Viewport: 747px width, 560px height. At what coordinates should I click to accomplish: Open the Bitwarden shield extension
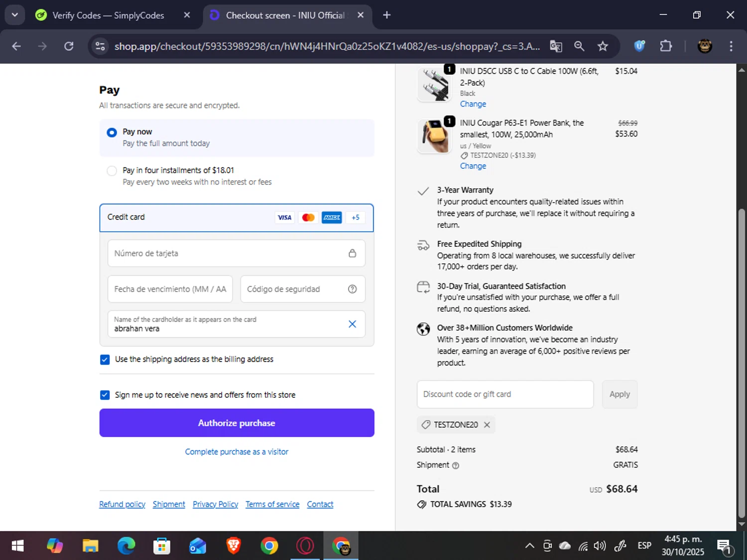coord(639,46)
